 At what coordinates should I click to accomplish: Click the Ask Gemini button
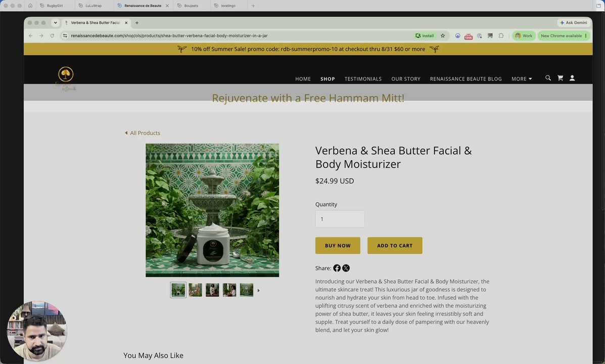click(x=574, y=23)
